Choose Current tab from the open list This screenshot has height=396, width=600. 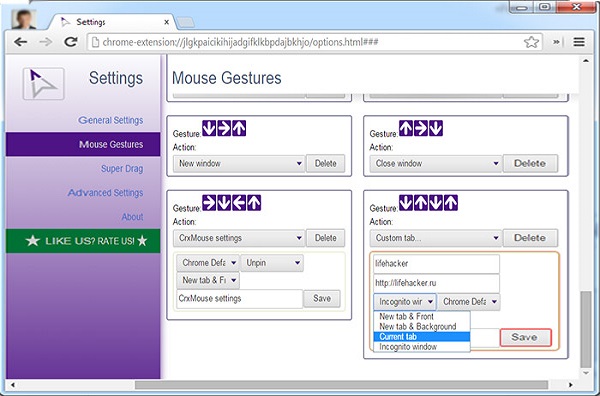(x=422, y=337)
